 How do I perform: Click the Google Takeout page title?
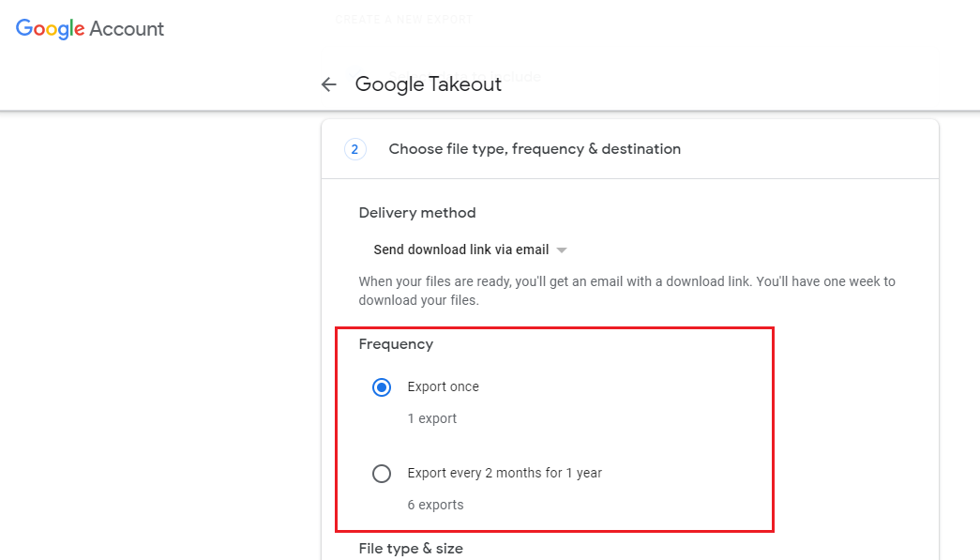pyautogui.click(x=428, y=84)
